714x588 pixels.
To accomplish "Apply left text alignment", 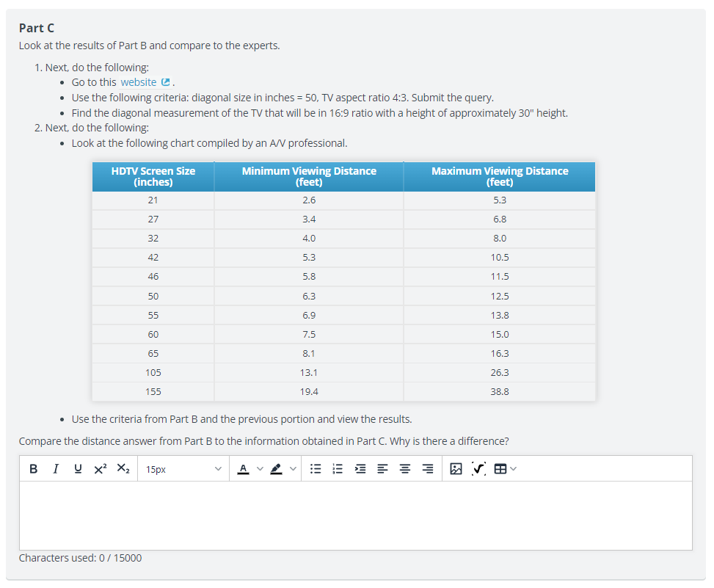I will [x=382, y=468].
